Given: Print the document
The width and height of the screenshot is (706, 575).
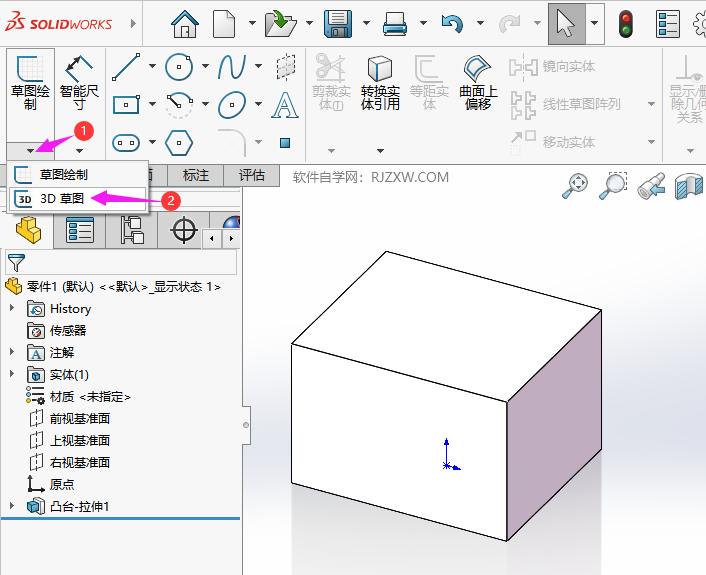Looking at the screenshot, I should pyautogui.click(x=395, y=24).
